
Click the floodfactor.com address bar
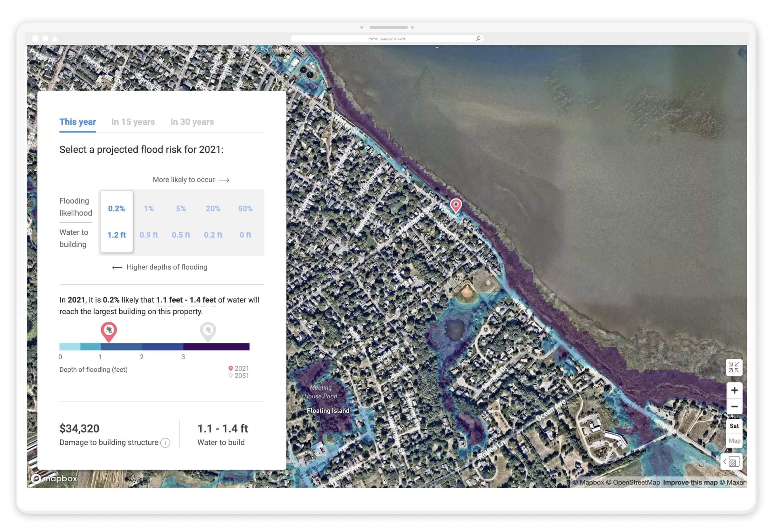click(387, 38)
